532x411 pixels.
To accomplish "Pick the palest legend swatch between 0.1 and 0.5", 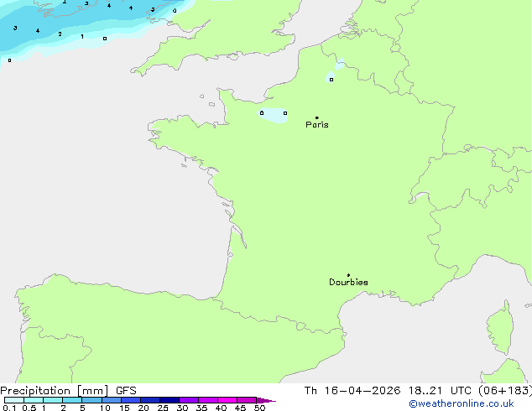I will [14, 400].
